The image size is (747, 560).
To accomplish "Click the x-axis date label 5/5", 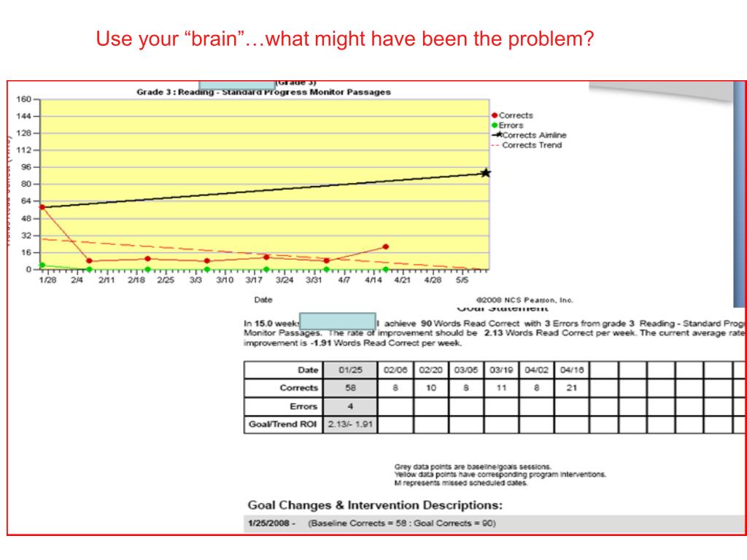I will point(462,280).
